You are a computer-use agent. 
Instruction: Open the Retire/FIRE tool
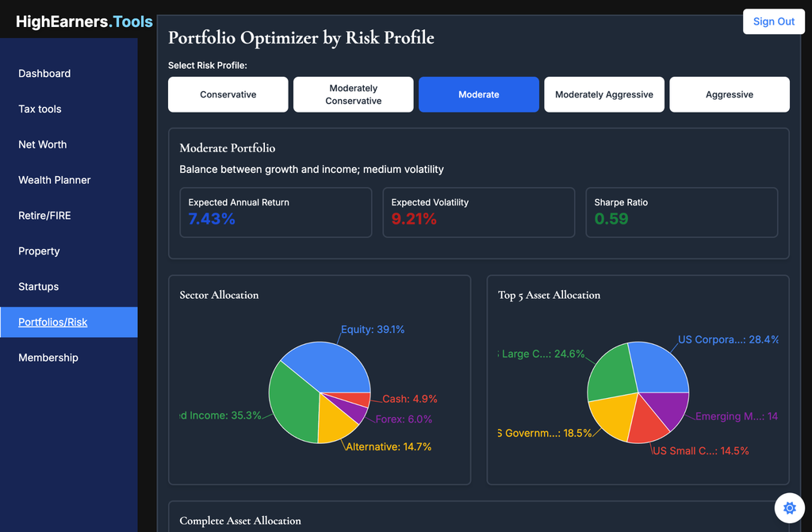[x=46, y=216]
